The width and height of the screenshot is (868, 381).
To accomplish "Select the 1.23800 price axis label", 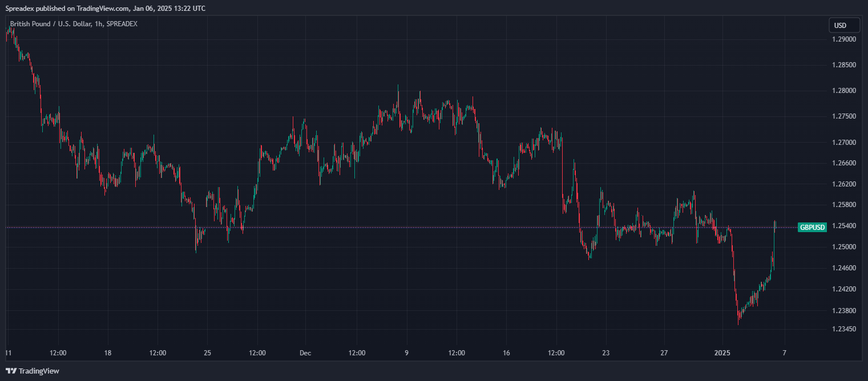I will (844, 311).
